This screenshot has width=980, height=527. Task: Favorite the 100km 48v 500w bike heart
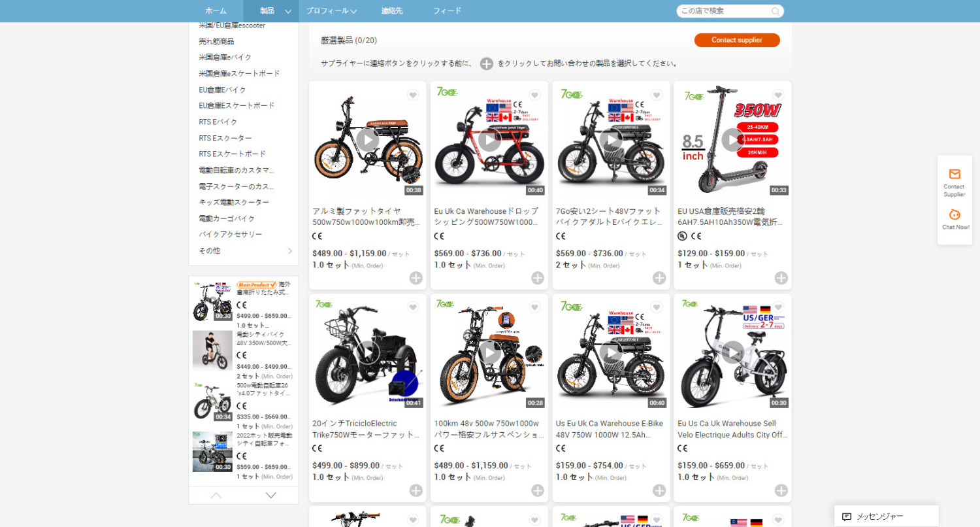tap(534, 307)
